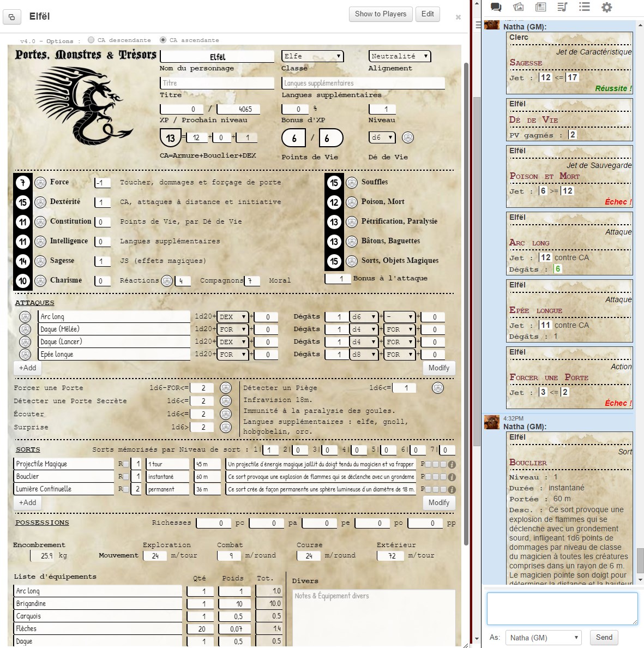This screenshot has width=644, height=648.
Task: Open the Art Library tab
Action: click(518, 7)
